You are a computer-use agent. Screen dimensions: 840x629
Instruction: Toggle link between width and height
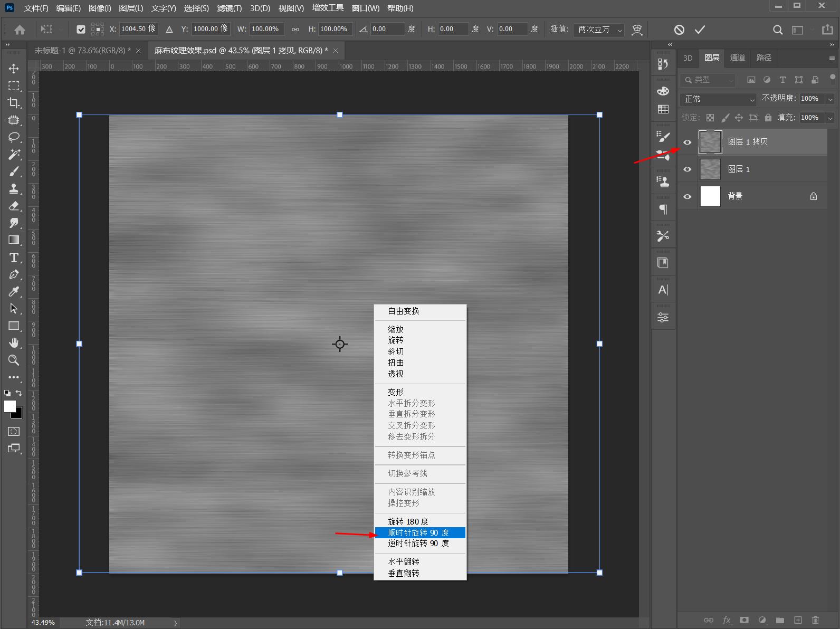coord(295,30)
